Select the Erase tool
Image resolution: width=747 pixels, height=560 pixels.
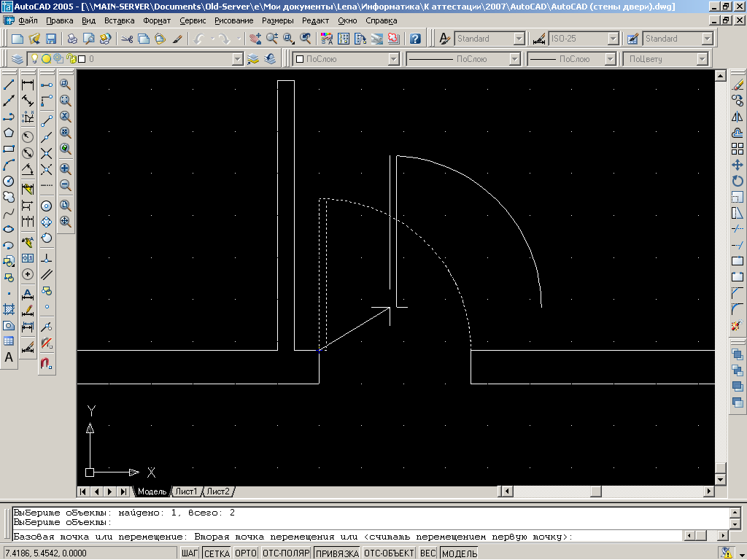tap(738, 85)
